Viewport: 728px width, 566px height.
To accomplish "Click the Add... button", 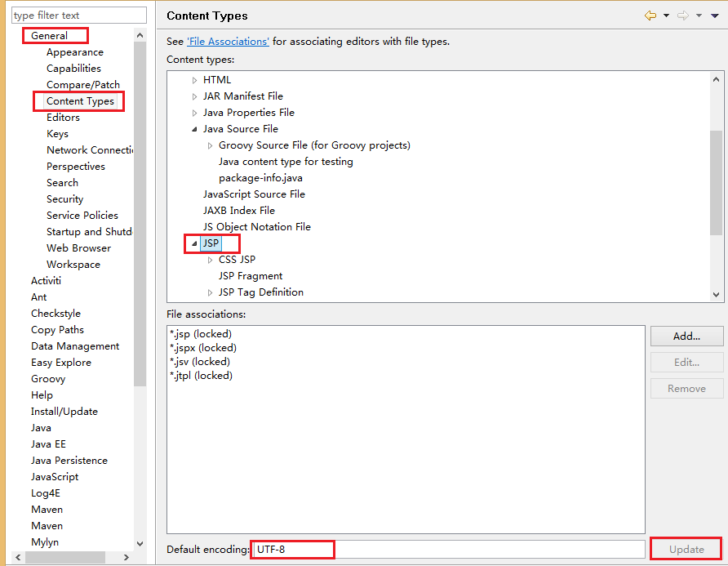I will tap(686, 336).
